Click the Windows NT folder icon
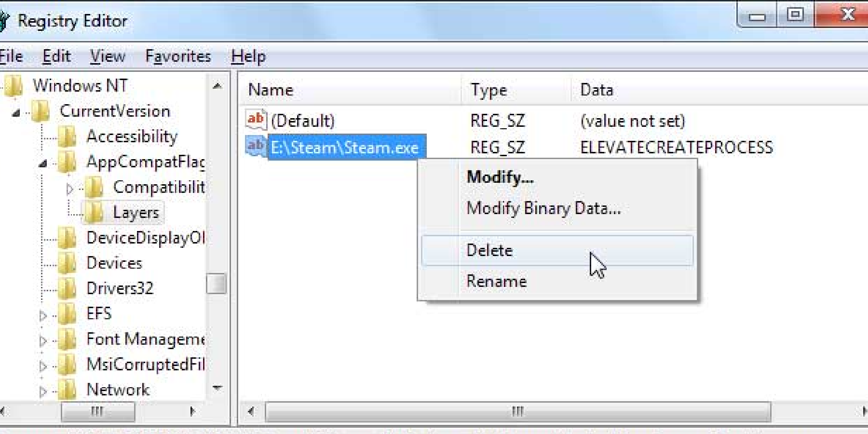This screenshot has height=434, width=868. [14, 86]
